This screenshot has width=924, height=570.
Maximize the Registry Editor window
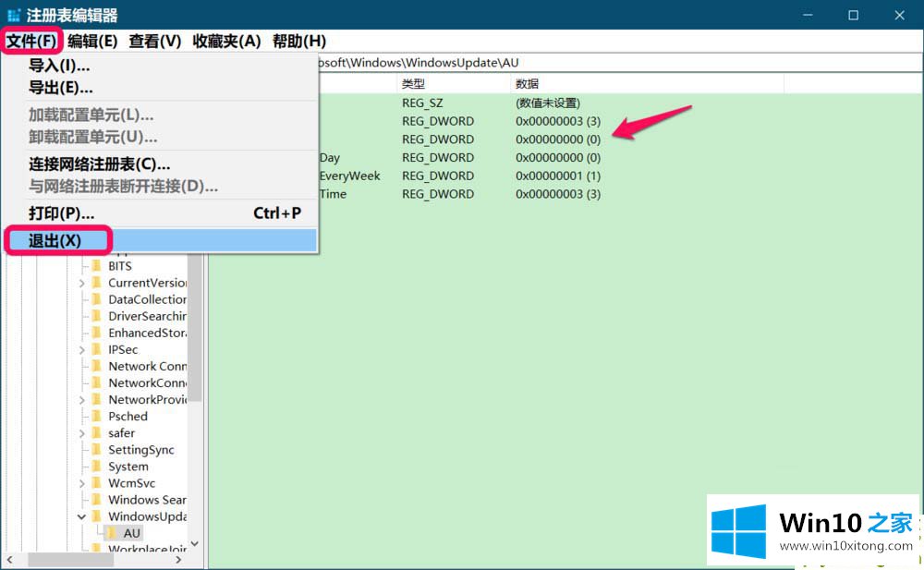click(853, 15)
